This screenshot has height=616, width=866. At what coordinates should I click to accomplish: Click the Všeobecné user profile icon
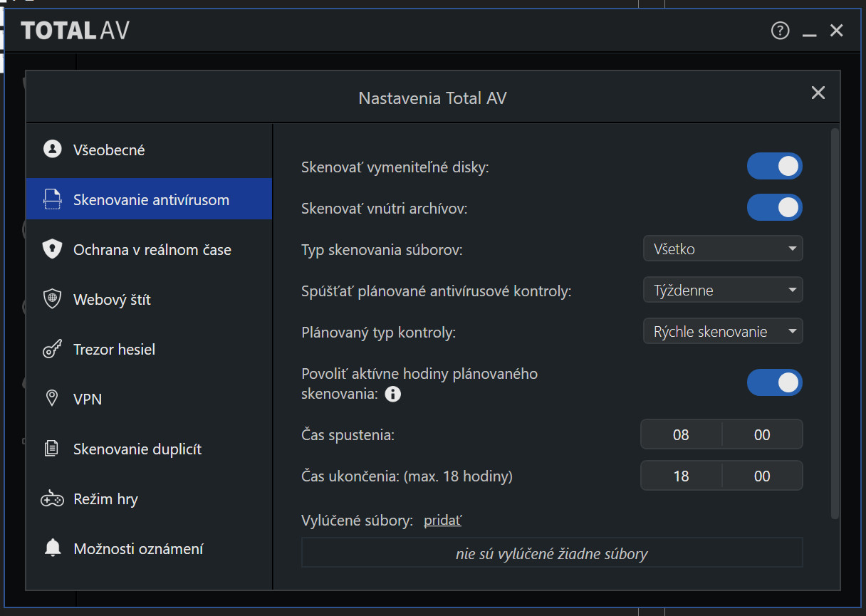52,150
